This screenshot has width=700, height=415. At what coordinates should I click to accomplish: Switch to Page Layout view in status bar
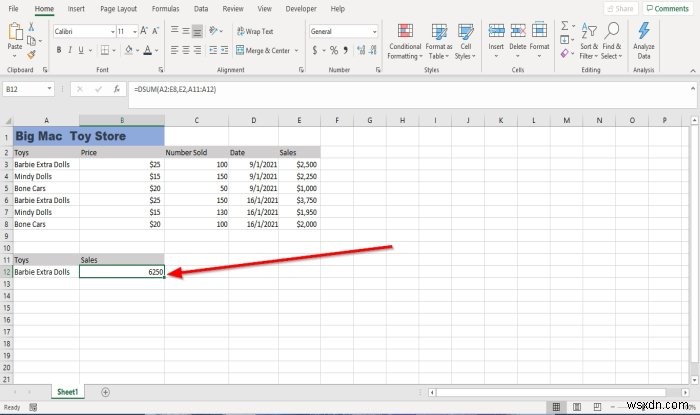tap(577, 407)
